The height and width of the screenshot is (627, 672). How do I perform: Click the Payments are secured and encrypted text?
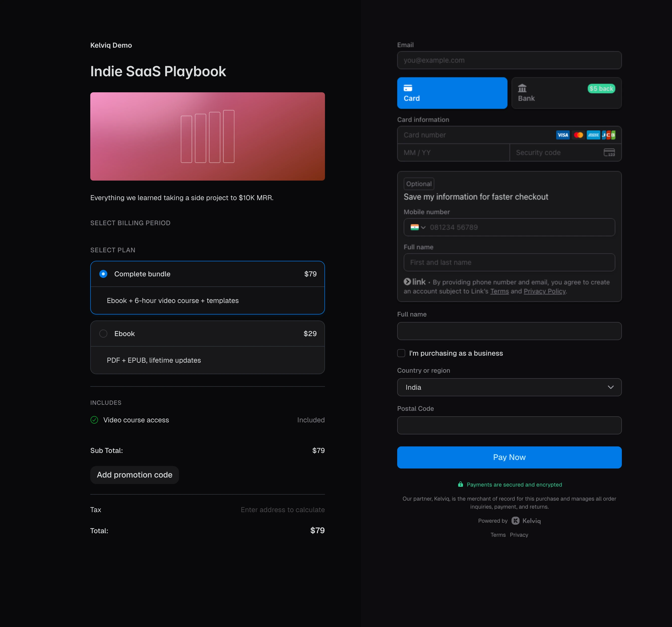coord(514,485)
